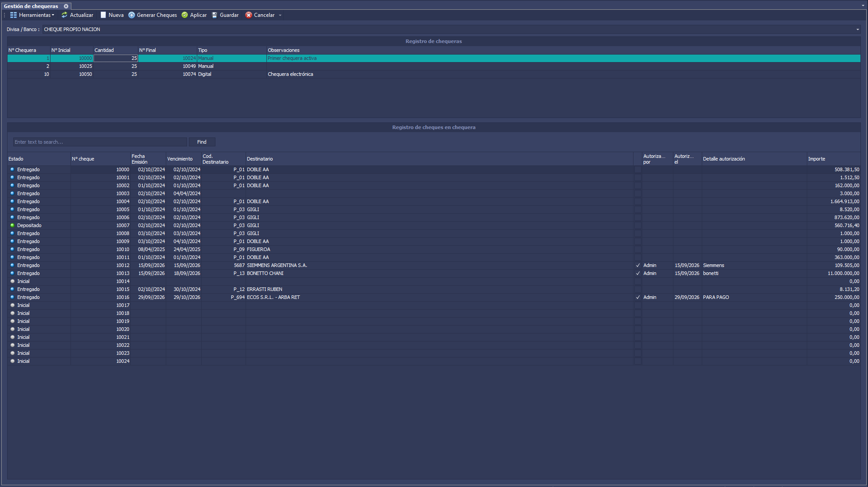Sort chequeras by Tipo column header
Screen dimensions: 868x487
(x=232, y=50)
